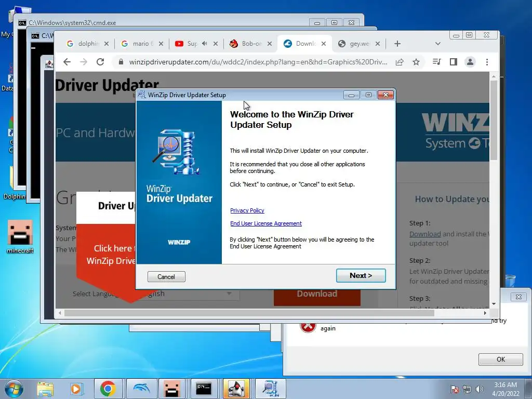Viewport: 532px width, 399px height.
Task: Click OK in the error dialog
Action: pyautogui.click(x=500, y=360)
